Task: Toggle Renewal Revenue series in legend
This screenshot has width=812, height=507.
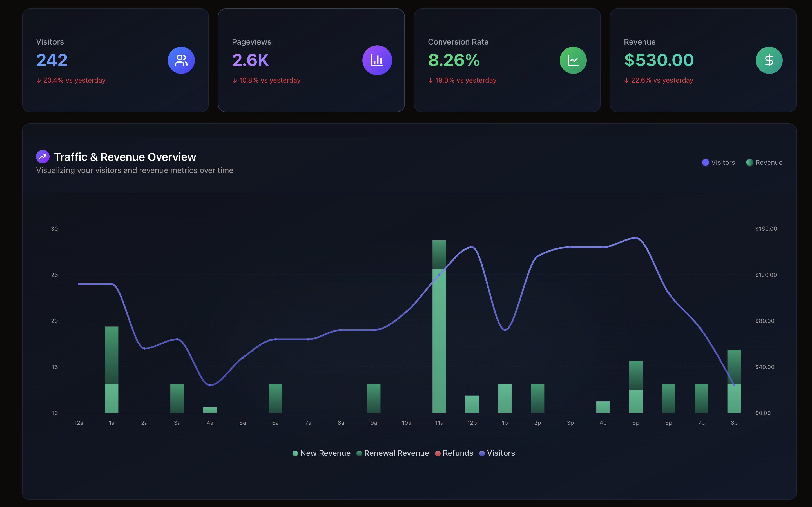Action: pos(392,453)
